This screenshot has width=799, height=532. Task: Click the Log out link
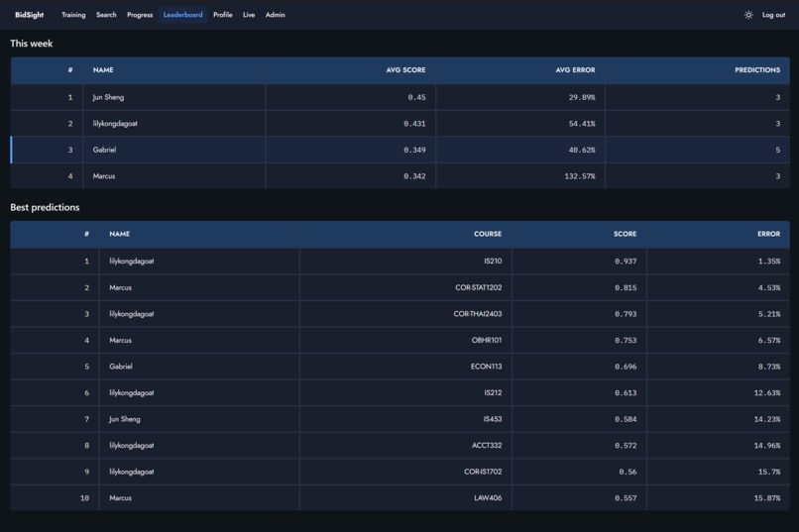pos(773,15)
